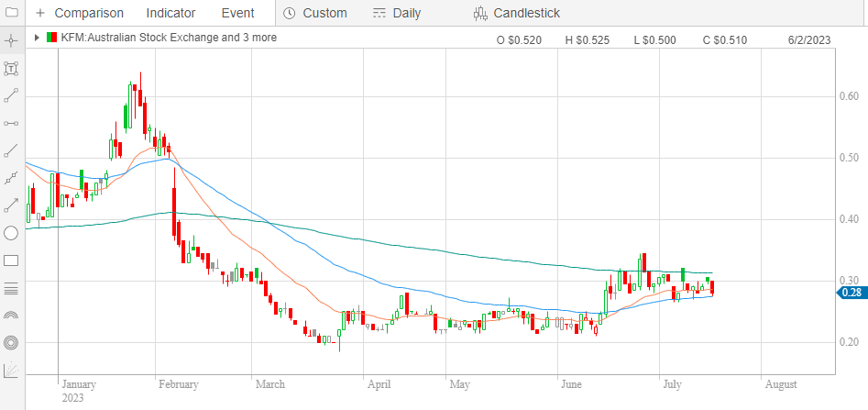Click the close price C $0.510
This screenshot has width=868, height=410.
pyautogui.click(x=725, y=39)
